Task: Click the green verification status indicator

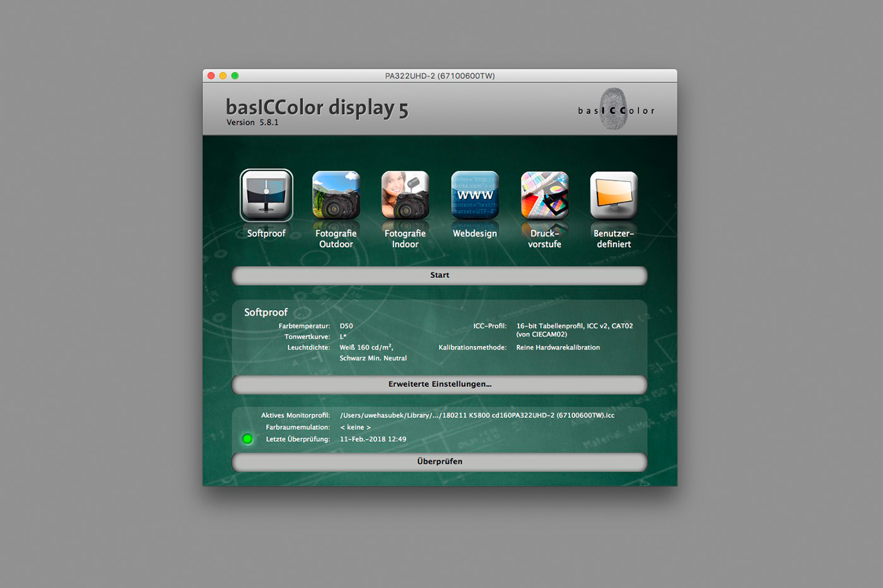Action: [248, 439]
